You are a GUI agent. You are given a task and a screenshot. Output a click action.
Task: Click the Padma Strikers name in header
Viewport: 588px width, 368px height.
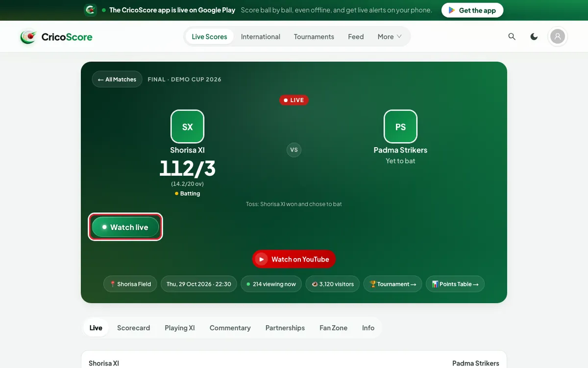(x=400, y=150)
